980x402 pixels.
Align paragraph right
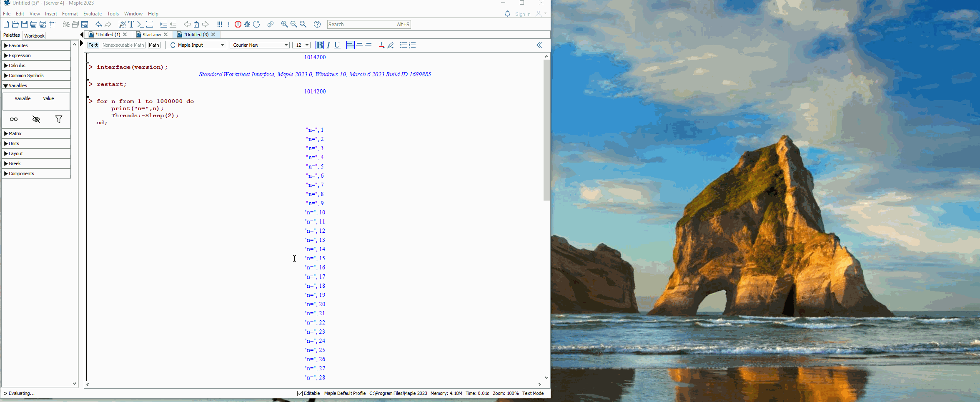click(368, 45)
